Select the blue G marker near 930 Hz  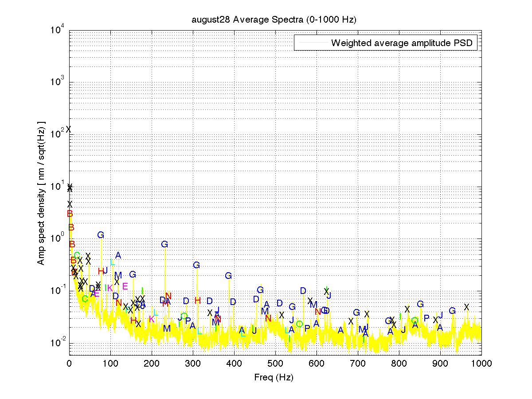click(x=452, y=311)
